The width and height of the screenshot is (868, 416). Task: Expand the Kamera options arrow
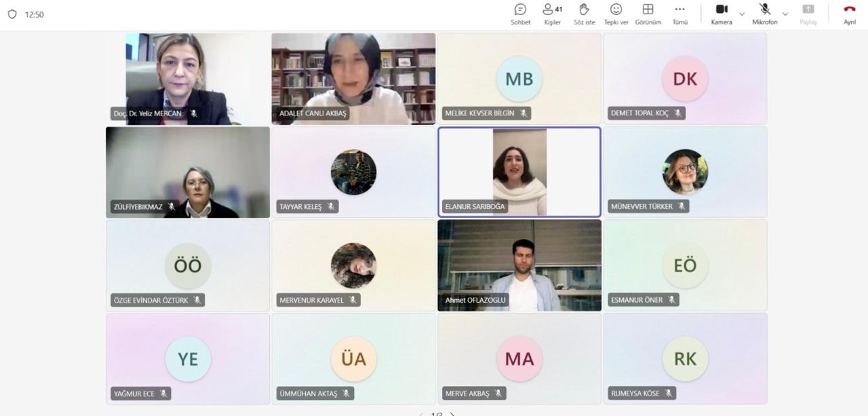[x=741, y=14]
